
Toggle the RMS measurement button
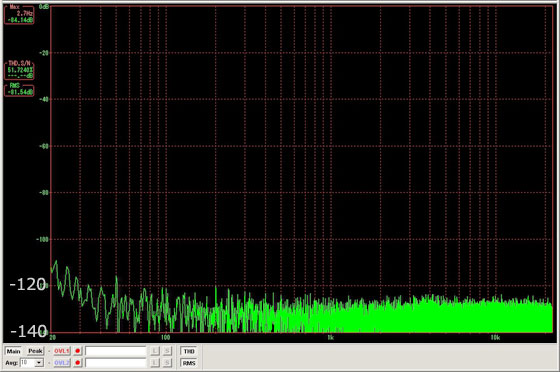click(x=189, y=363)
